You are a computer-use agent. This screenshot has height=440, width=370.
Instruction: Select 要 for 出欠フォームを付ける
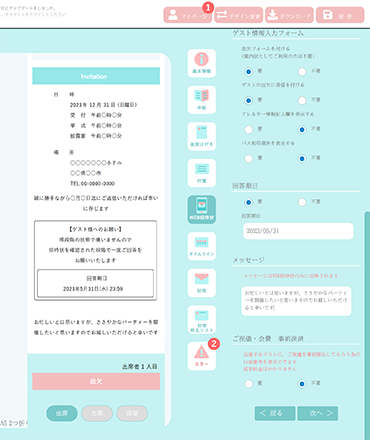pyautogui.click(x=248, y=71)
